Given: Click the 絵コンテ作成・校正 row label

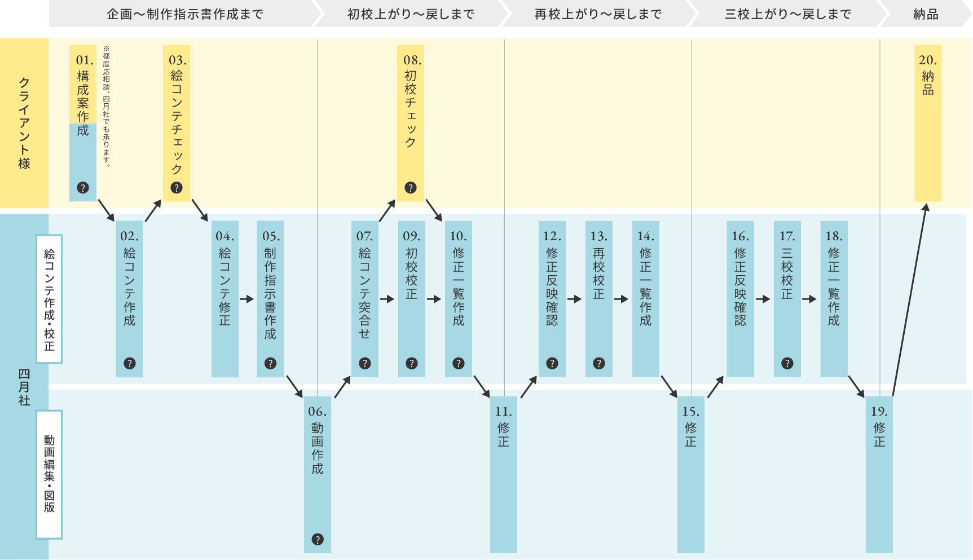Looking at the screenshot, I should pos(49,299).
